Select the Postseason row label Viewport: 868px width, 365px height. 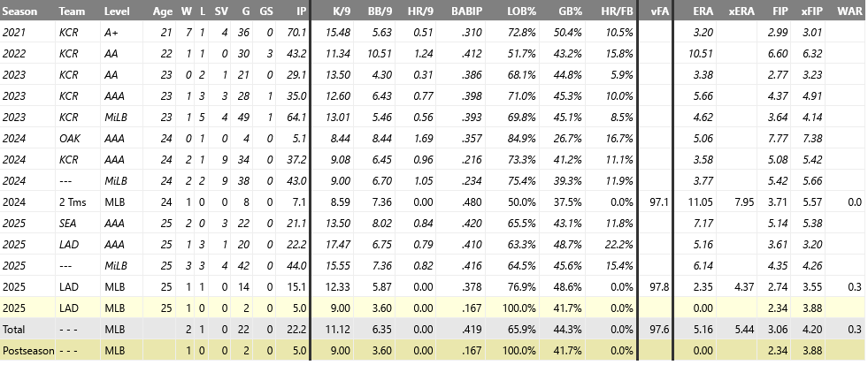(x=27, y=350)
